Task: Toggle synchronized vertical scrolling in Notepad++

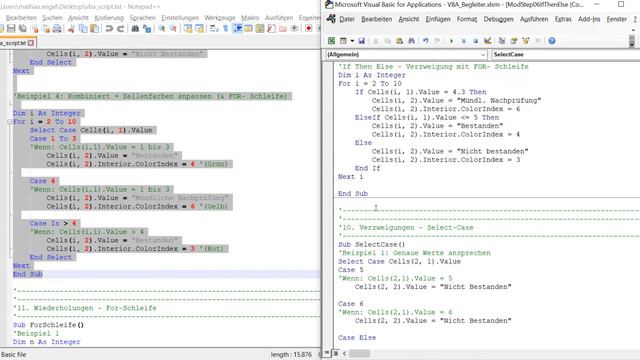Action: [x=188, y=29]
